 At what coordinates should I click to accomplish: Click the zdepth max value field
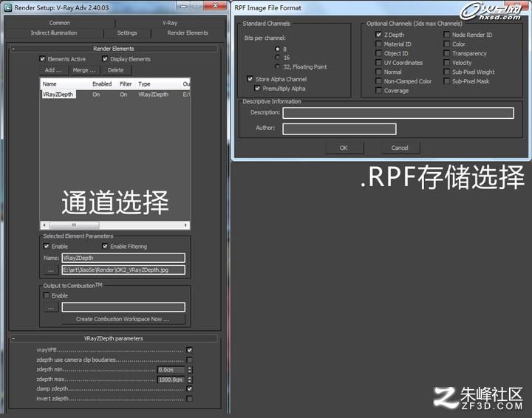tap(171, 380)
